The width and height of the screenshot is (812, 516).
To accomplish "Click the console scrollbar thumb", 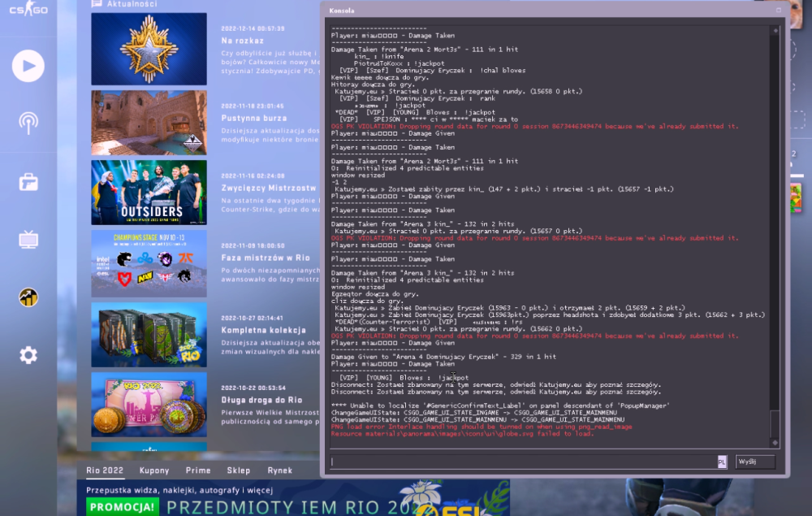I will (775, 424).
